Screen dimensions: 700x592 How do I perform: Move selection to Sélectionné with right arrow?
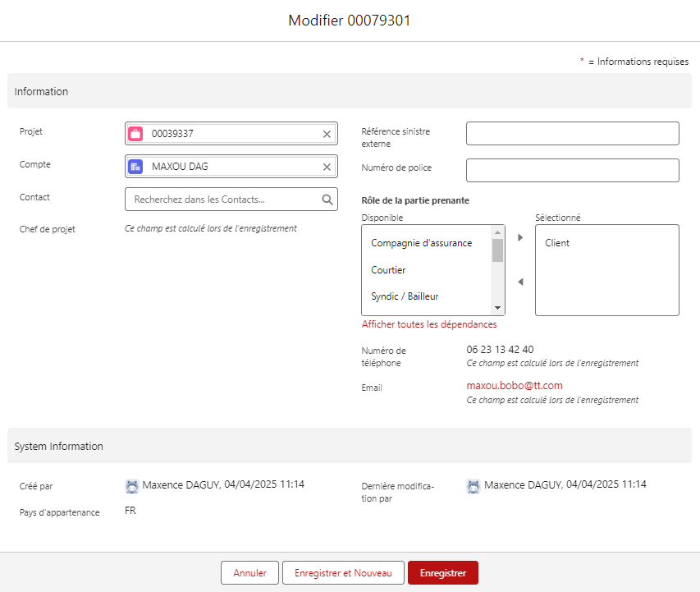point(520,237)
